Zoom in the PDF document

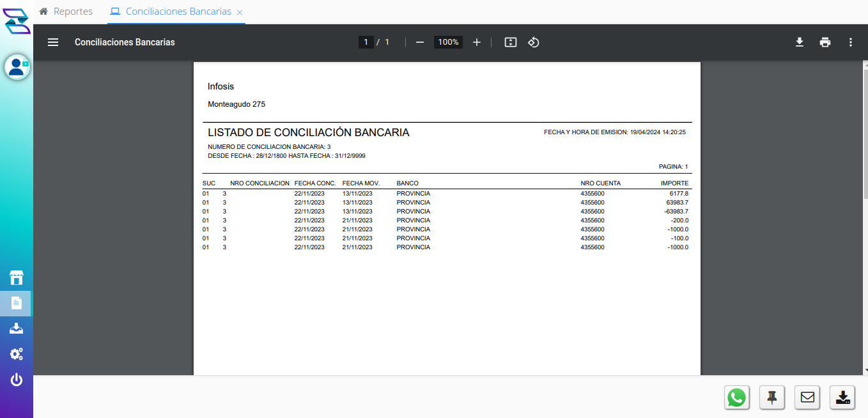coord(477,42)
